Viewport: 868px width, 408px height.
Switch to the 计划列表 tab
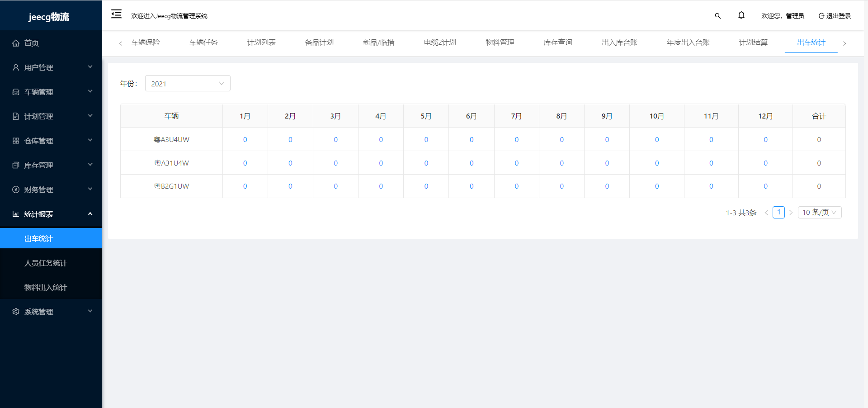click(x=261, y=43)
